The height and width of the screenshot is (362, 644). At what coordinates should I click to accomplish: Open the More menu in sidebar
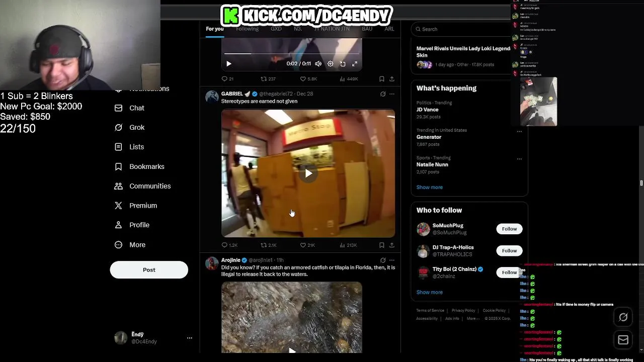pyautogui.click(x=130, y=245)
